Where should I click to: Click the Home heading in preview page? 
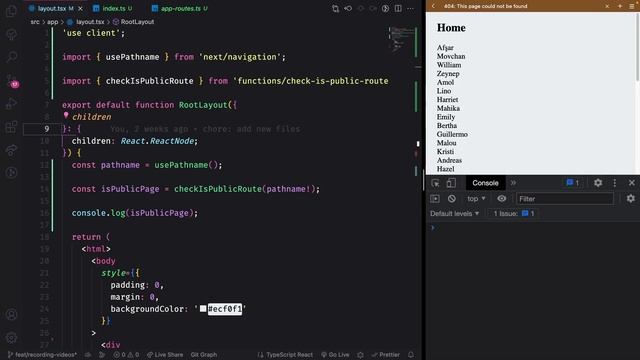click(x=451, y=28)
